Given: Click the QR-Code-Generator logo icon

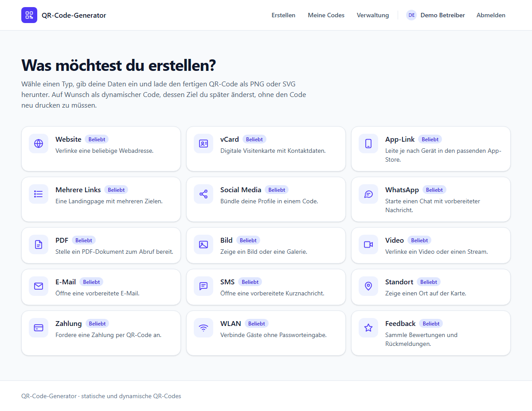Looking at the screenshot, I should pyautogui.click(x=29, y=15).
